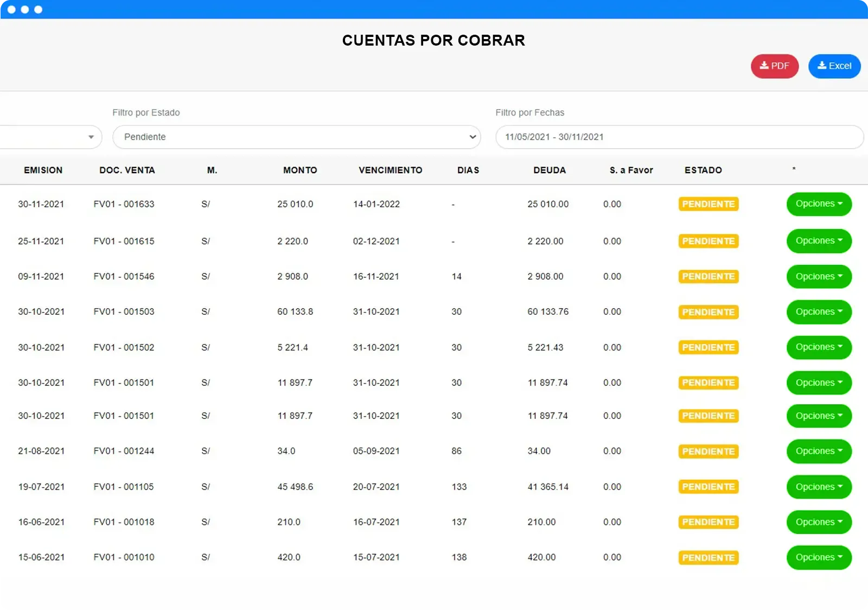Image resolution: width=868 pixels, height=610 pixels.
Task: Click the DEUDA column header
Action: [549, 170]
